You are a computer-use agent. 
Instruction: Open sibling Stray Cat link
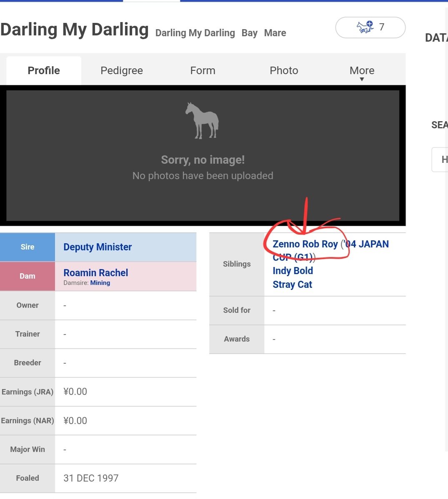click(292, 284)
